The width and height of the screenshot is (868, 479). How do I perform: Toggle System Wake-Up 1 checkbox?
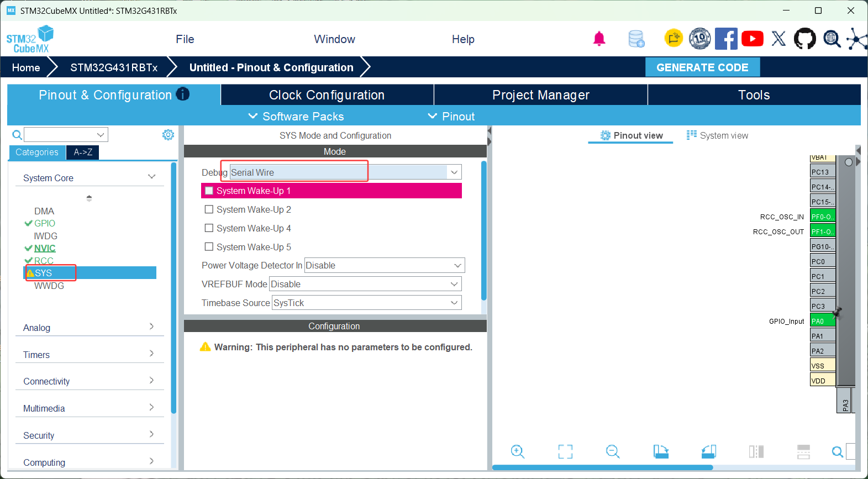pos(209,191)
